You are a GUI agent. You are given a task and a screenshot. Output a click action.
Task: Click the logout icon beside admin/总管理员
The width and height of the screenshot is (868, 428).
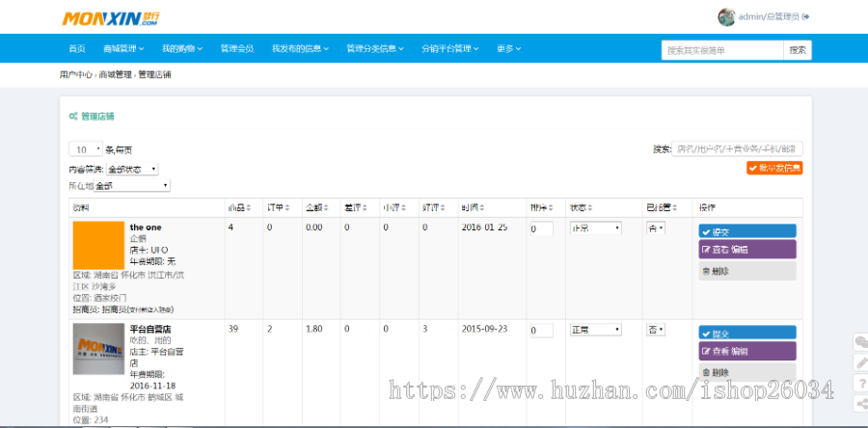806,17
